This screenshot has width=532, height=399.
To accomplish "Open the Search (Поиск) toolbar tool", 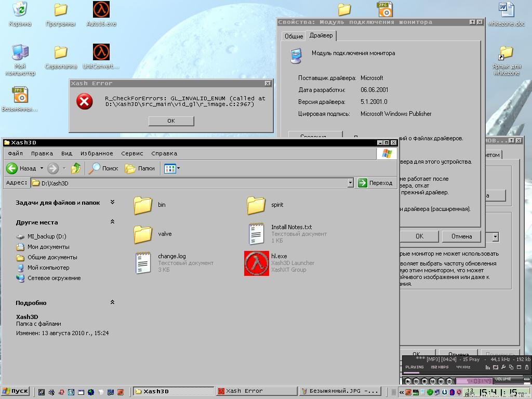I will point(103,168).
